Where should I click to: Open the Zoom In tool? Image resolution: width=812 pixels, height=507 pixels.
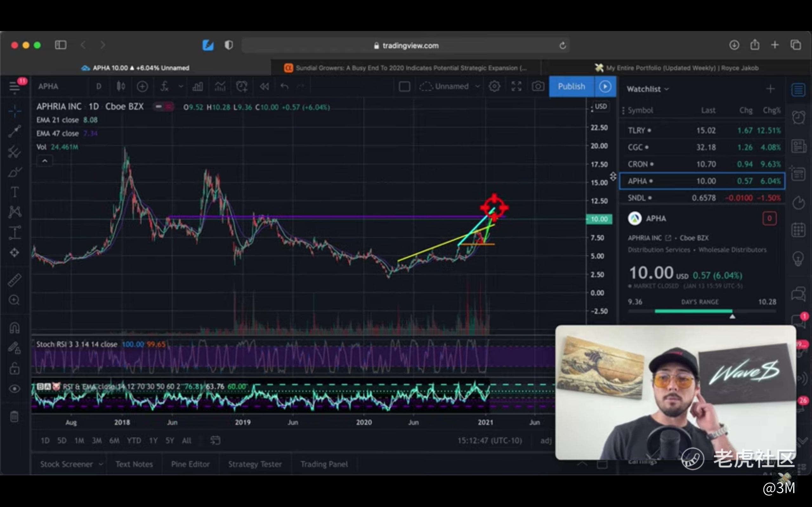pos(14,300)
